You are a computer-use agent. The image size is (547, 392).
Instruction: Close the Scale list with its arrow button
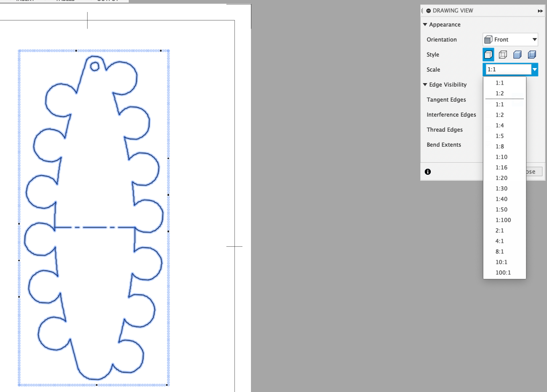coord(534,70)
